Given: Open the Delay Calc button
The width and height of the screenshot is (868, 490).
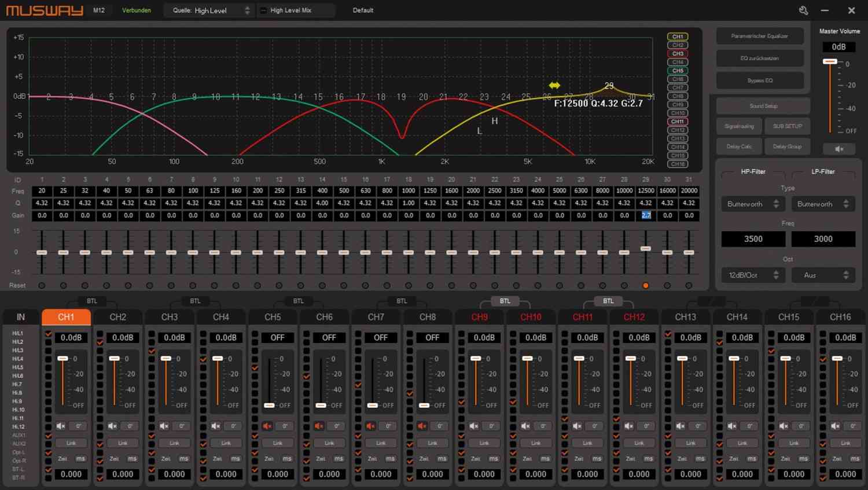Looking at the screenshot, I should (x=739, y=146).
